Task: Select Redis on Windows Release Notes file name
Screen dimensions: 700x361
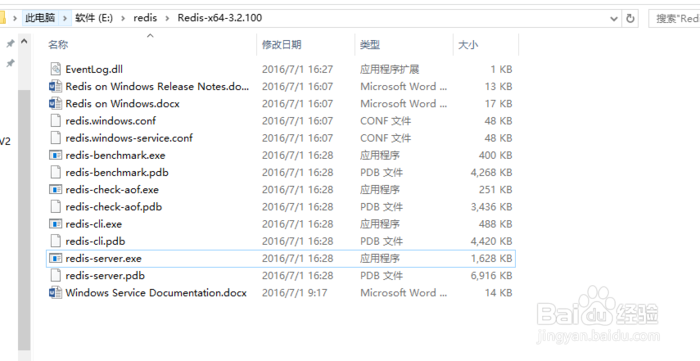Action: tap(157, 86)
